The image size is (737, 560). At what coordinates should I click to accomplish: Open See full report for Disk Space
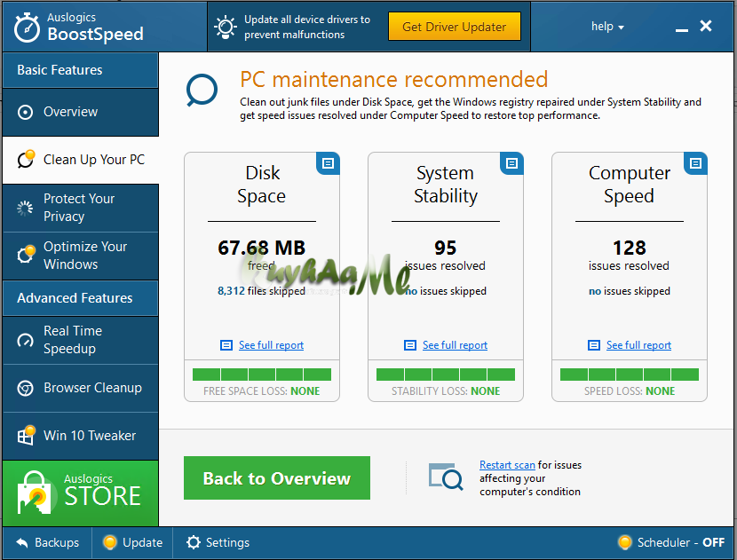271,345
